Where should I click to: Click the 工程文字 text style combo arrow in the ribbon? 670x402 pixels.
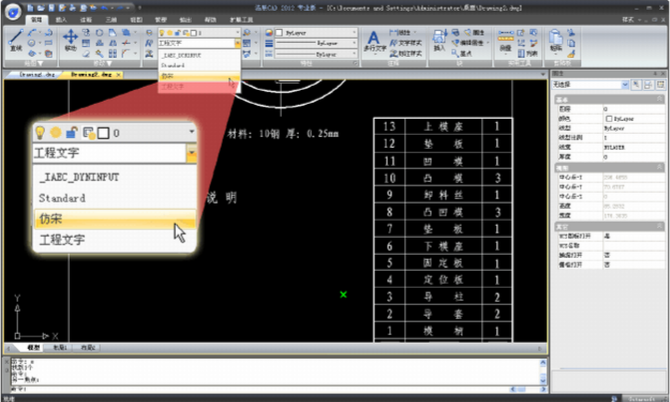[x=238, y=43]
